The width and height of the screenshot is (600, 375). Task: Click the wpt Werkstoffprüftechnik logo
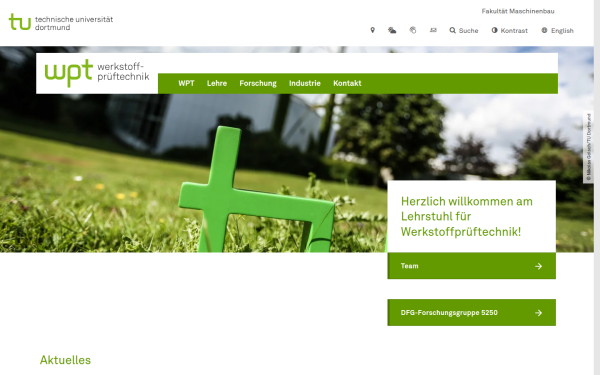(97, 73)
